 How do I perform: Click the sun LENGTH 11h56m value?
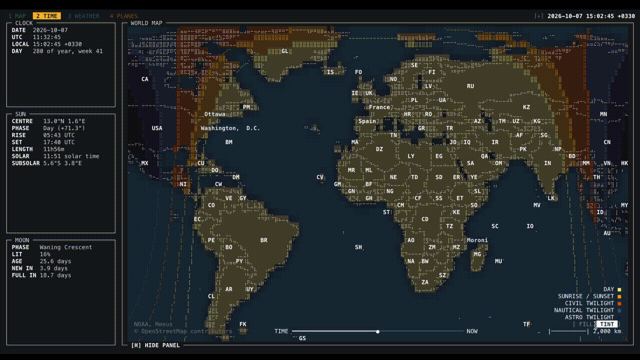pyautogui.click(x=54, y=149)
